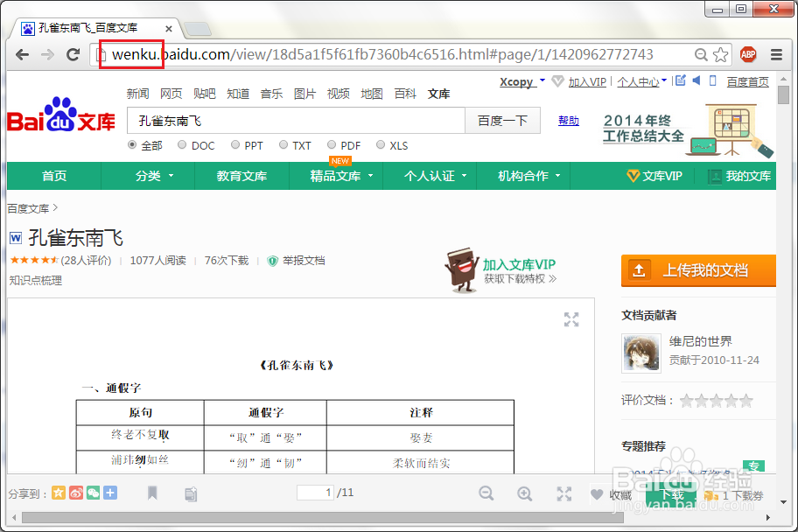This screenshot has width=798, height=532.
Task: Click the page number input field
Action: (316, 493)
